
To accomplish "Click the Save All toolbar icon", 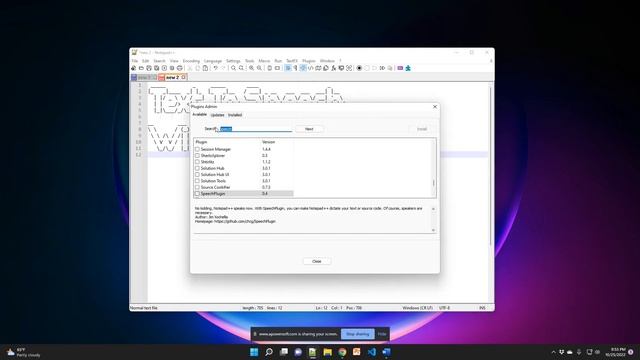I will (x=156, y=68).
